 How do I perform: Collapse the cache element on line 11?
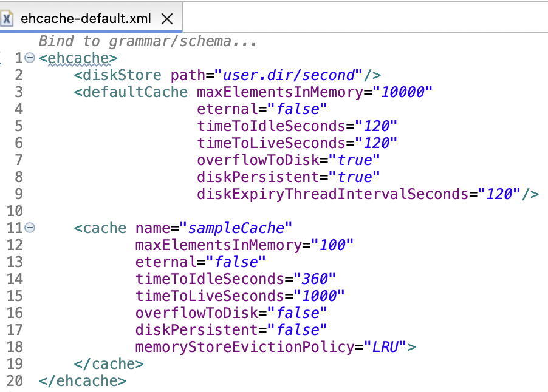pyautogui.click(x=30, y=229)
